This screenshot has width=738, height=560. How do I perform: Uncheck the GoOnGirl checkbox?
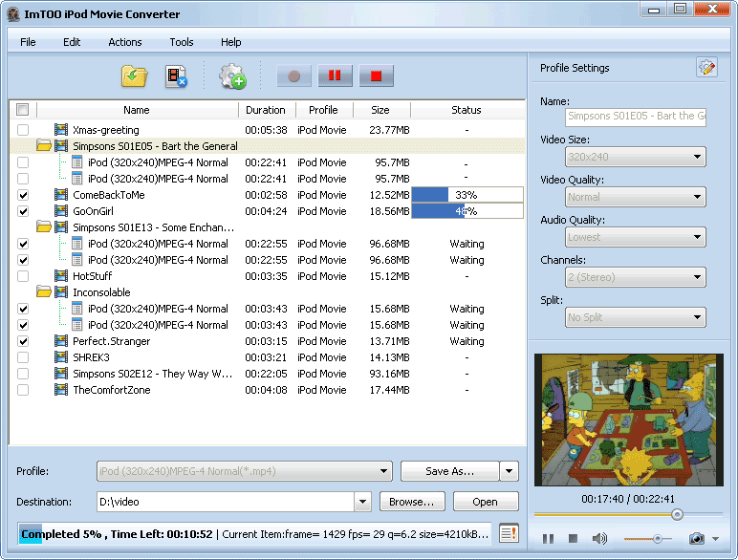coord(23,211)
